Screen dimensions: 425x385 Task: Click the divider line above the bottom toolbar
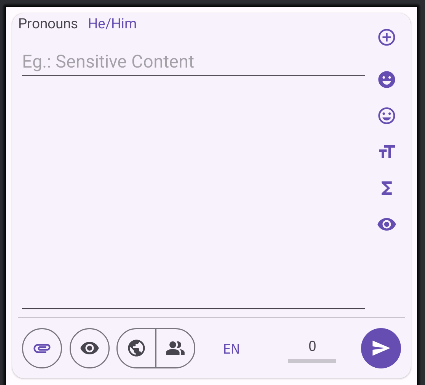211,318
